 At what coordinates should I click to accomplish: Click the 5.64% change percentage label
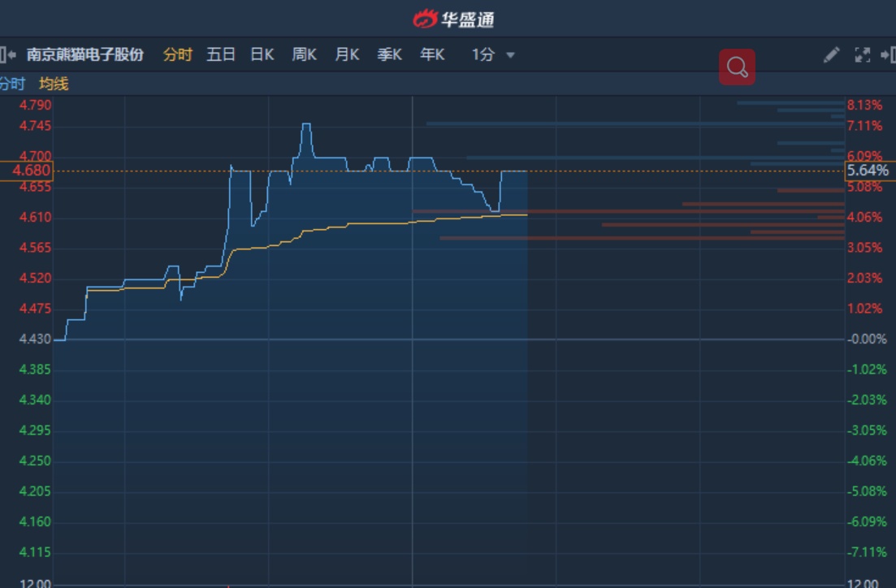pyautogui.click(x=870, y=171)
